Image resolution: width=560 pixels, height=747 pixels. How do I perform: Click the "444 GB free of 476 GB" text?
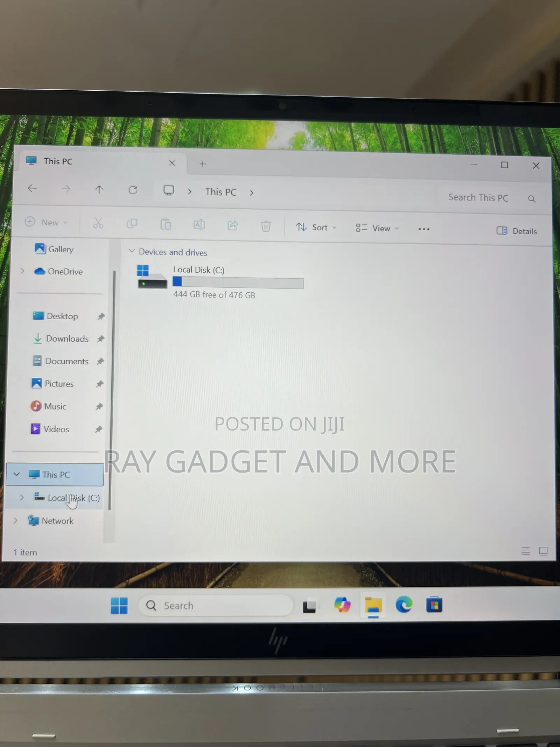point(214,295)
